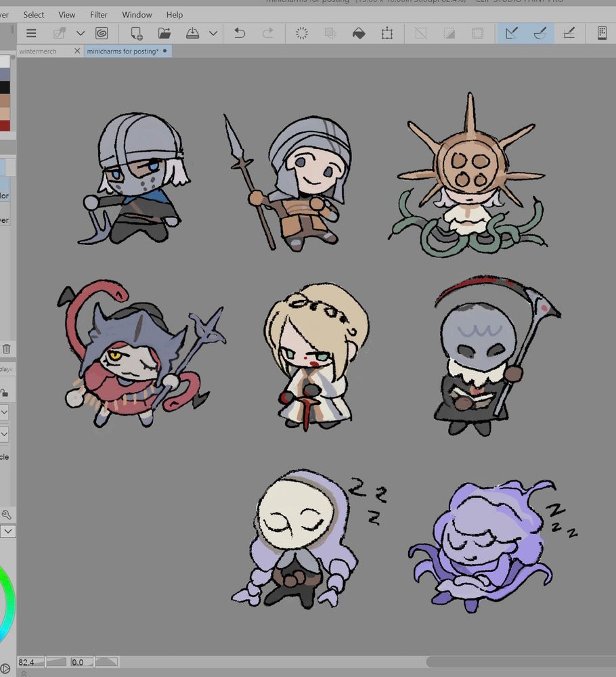This screenshot has height=677, width=616.
Task: Click the Invert Selected Area icon
Action: click(x=449, y=33)
